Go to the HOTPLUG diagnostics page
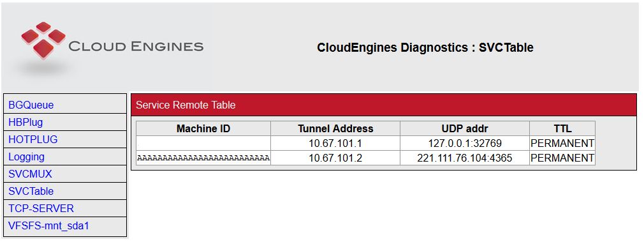The image size is (644, 244). click(33, 139)
